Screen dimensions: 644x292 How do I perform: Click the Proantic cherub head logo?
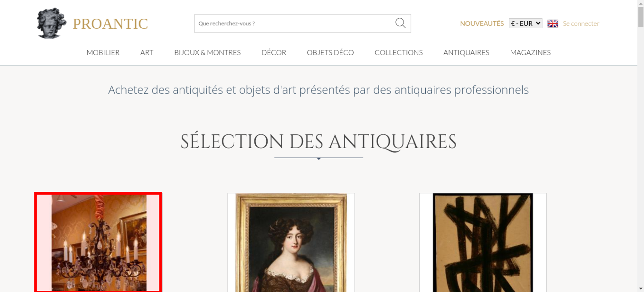coord(52,23)
